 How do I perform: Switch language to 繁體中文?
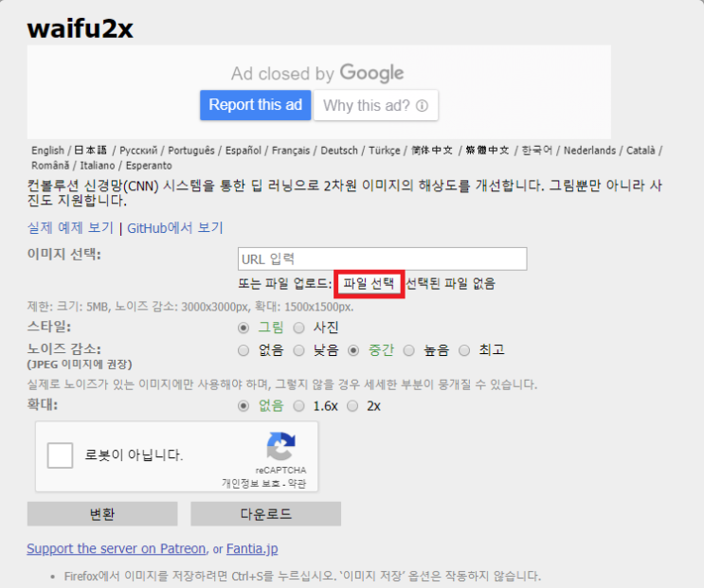tap(487, 151)
